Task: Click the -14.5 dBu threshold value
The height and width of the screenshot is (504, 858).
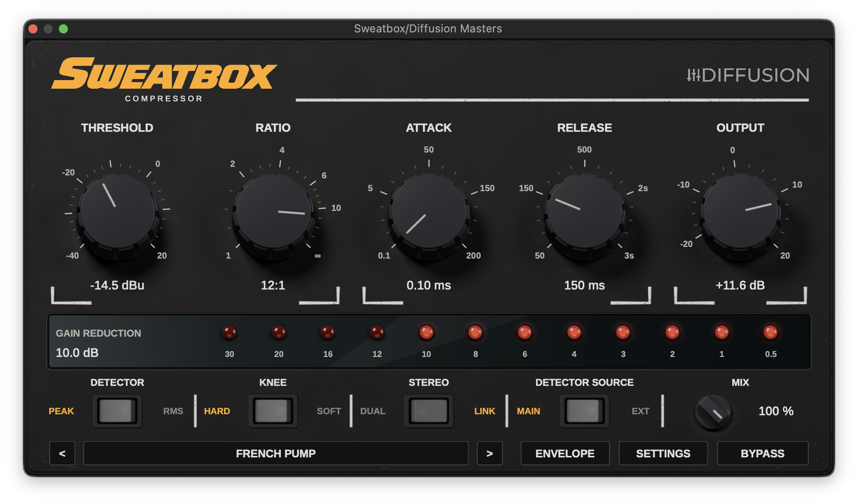Action: (x=117, y=285)
